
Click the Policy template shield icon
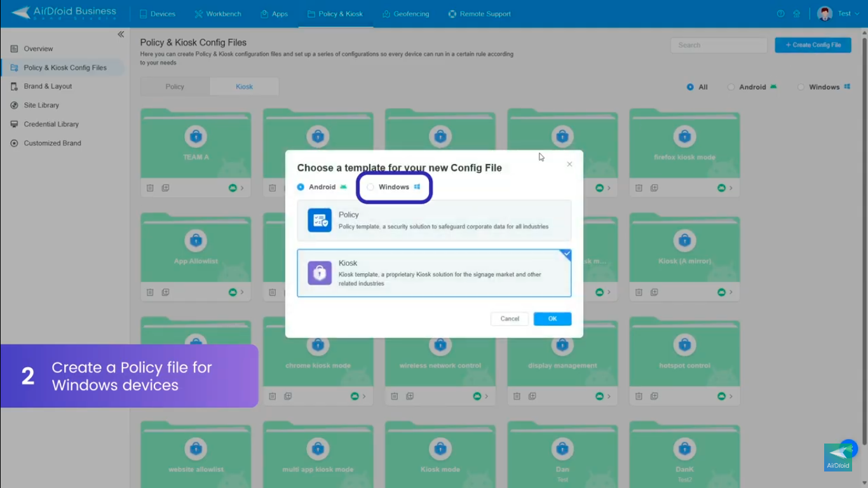pyautogui.click(x=320, y=220)
